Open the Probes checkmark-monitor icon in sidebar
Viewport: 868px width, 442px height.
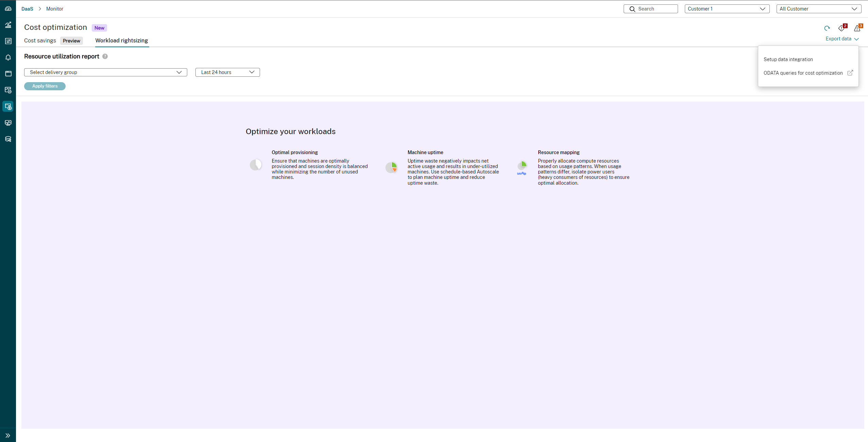(8, 90)
